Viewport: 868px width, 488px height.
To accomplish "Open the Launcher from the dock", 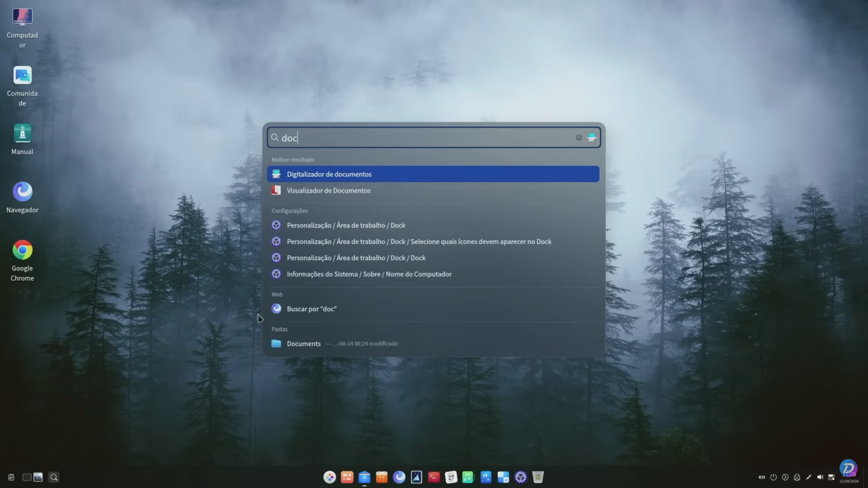I will pos(329,477).
